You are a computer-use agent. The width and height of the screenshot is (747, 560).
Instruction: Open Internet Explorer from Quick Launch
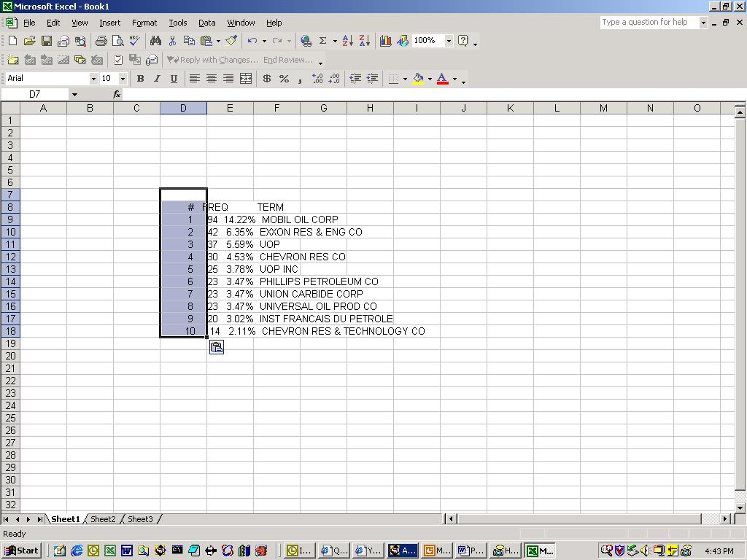tap(77, 551)
